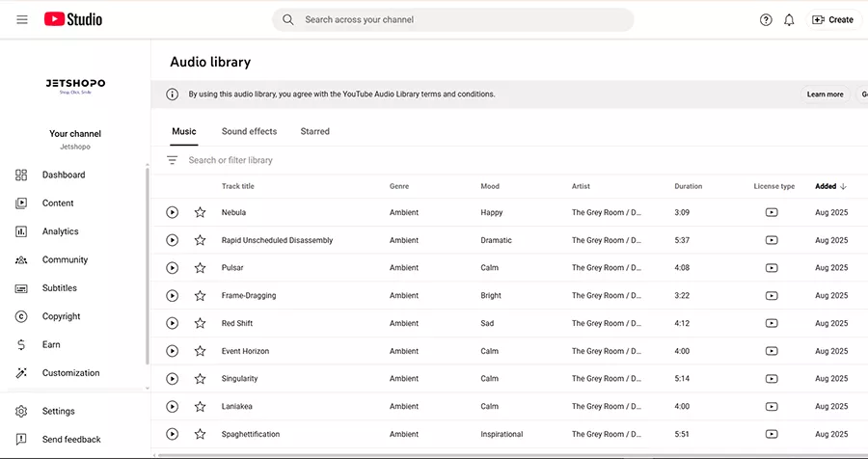Click the Bright mood of Frame-Dragging

491,296
